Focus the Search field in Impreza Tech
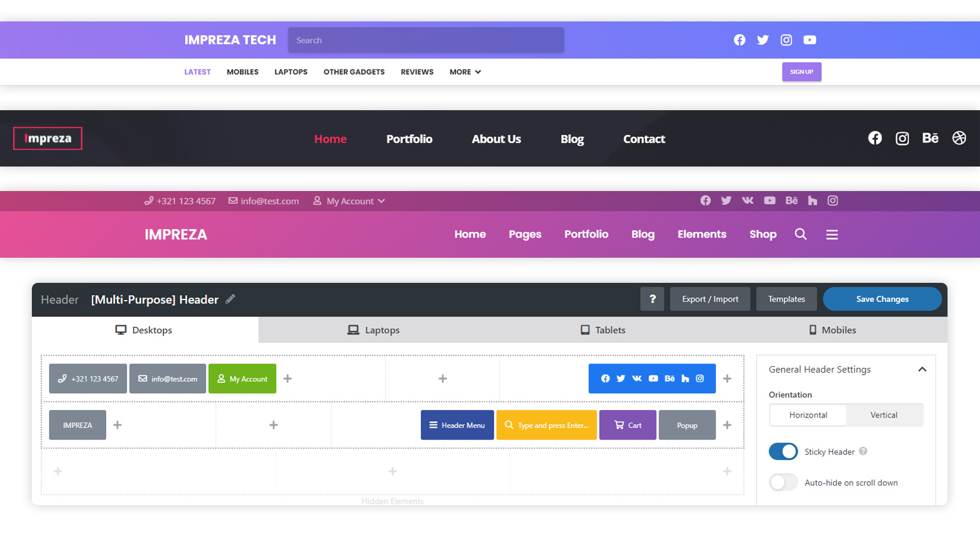The height and width of the screenshot is (551, 980). (426, 40)
